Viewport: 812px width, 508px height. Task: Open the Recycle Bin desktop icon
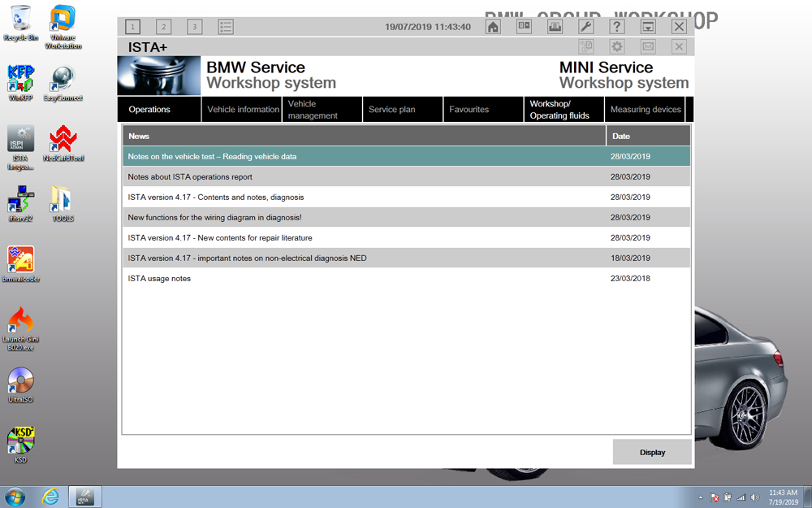[x=21, y=23]
